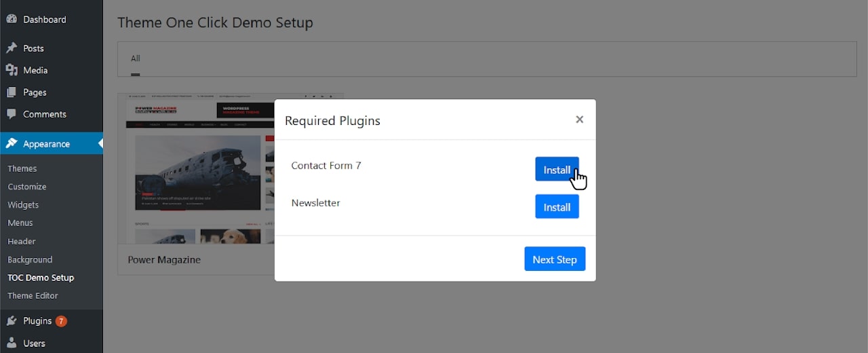868x353 pixels.
Task: Click the Plugins update count badge
Action: pos(61,321)
